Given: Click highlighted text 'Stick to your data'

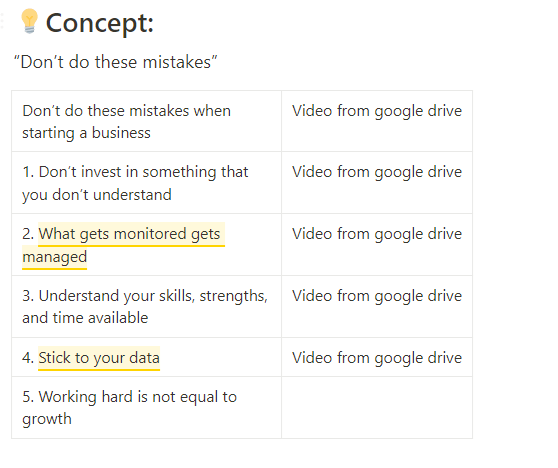Looking at the screenshot, I should pyautogui.click(x=99, y=358).
